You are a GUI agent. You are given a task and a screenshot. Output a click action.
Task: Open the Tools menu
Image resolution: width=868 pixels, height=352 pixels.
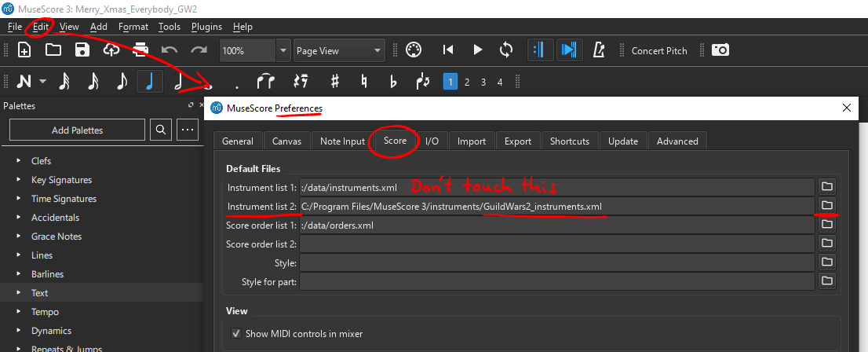[x=170, y=27]
